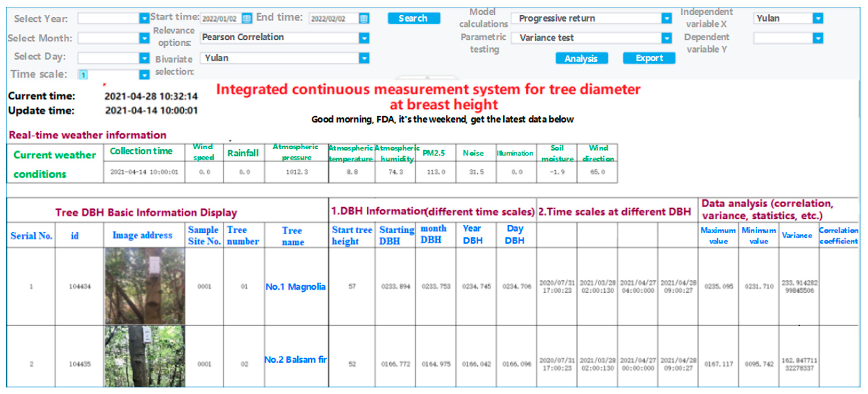The image size is (868, 394).
Task: Open the Time scale dropdown
Action: [144, 74]
